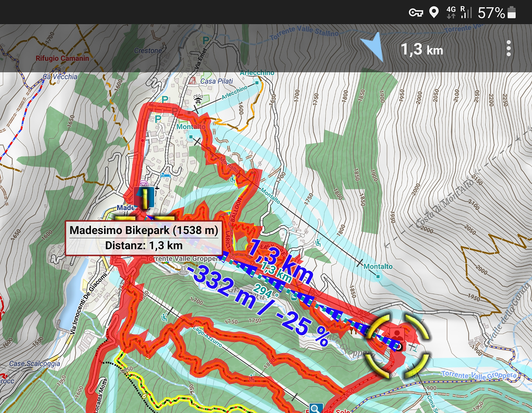
Task: Tap the picnic table icon near Casa Pilati
Action: point(198,99)
